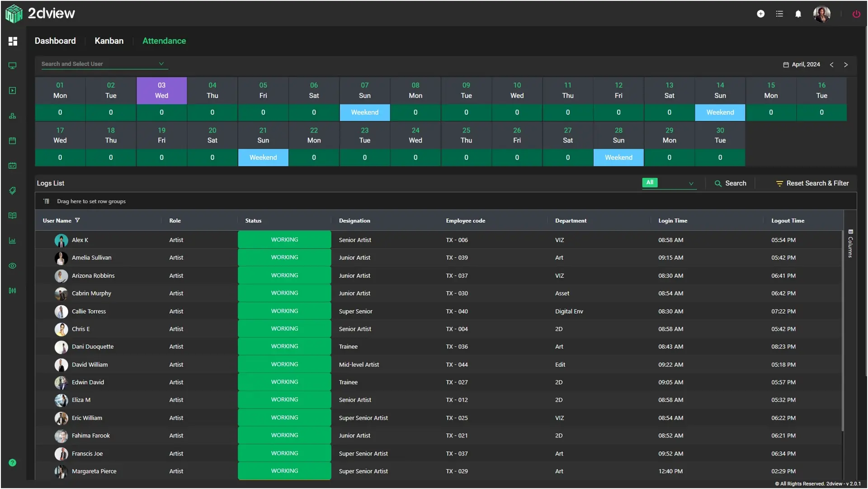
Task: Go to next month using right chevron
Action: coord(846,65)
